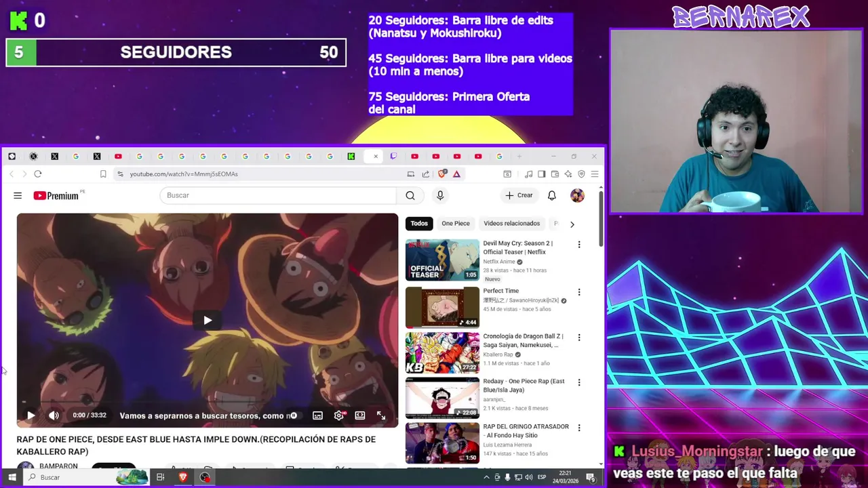Open the account avatar menu
Image resolution: width=868 pixels, height=488 pixels.
(577, 195)
